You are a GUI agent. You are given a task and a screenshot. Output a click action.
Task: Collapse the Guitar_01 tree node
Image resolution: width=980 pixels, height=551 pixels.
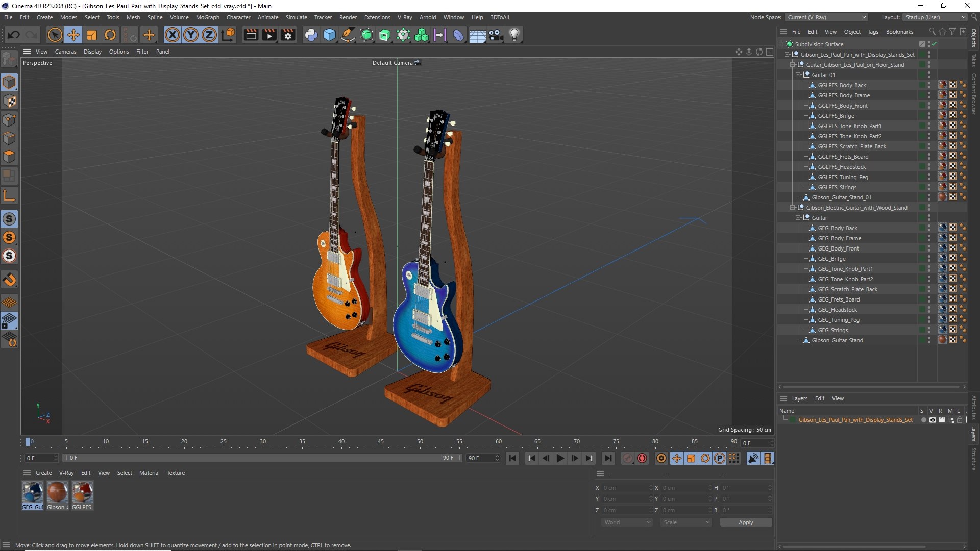point(798,75)
